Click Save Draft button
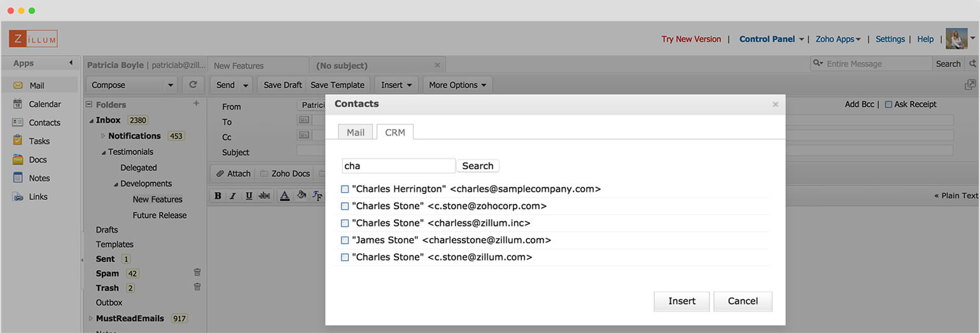 click(x=283, y=85)
